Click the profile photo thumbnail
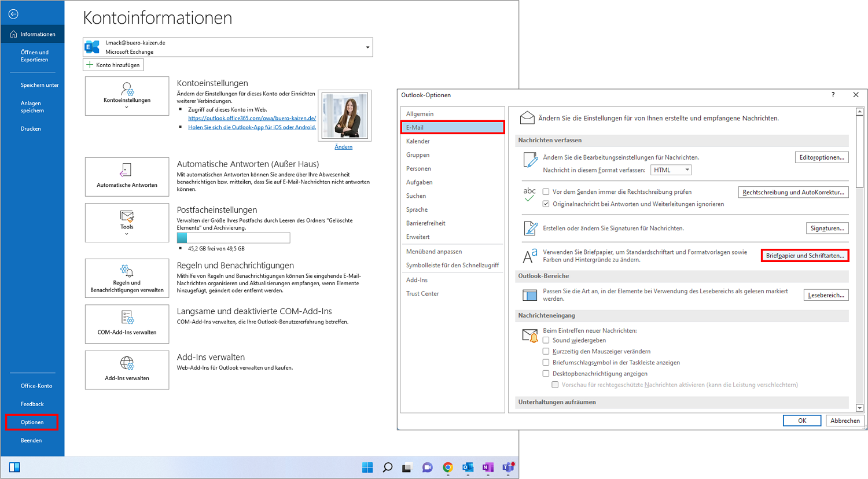Screen dimensions: 868x479 click(x=345, y=116)
